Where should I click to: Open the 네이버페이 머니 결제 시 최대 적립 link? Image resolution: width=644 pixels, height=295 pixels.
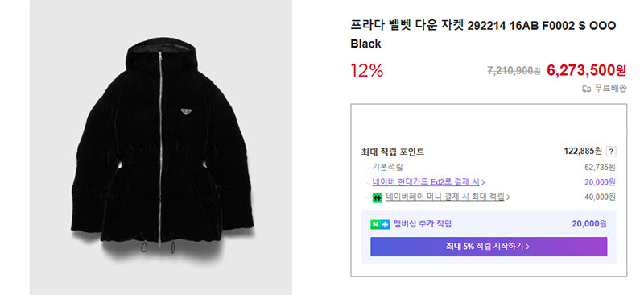[445, 197]
